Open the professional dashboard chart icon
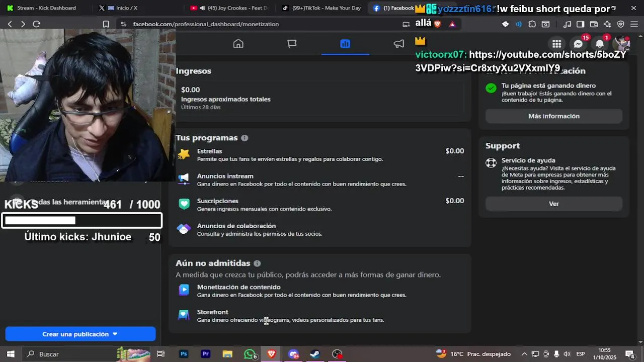This screenshot has width=644, height=362. click(345, 44)
